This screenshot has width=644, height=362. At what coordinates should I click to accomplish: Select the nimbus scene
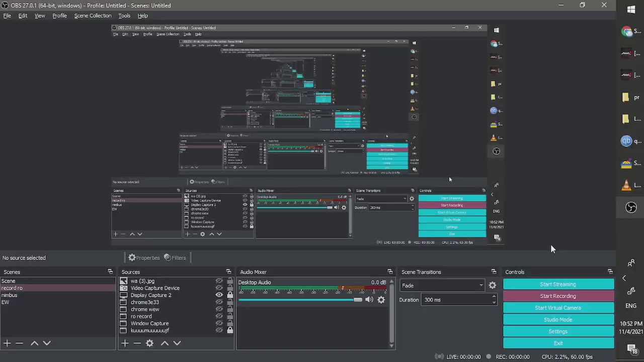[58, 295]
